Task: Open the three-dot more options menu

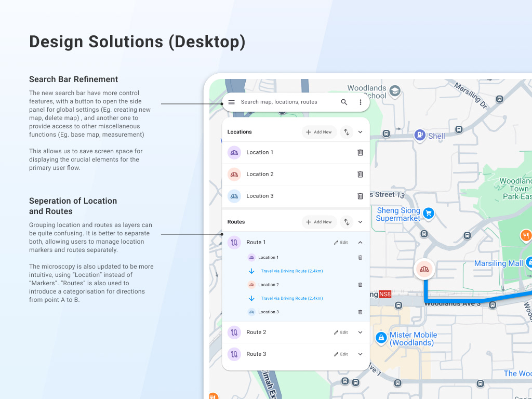Action: (361, 102)
